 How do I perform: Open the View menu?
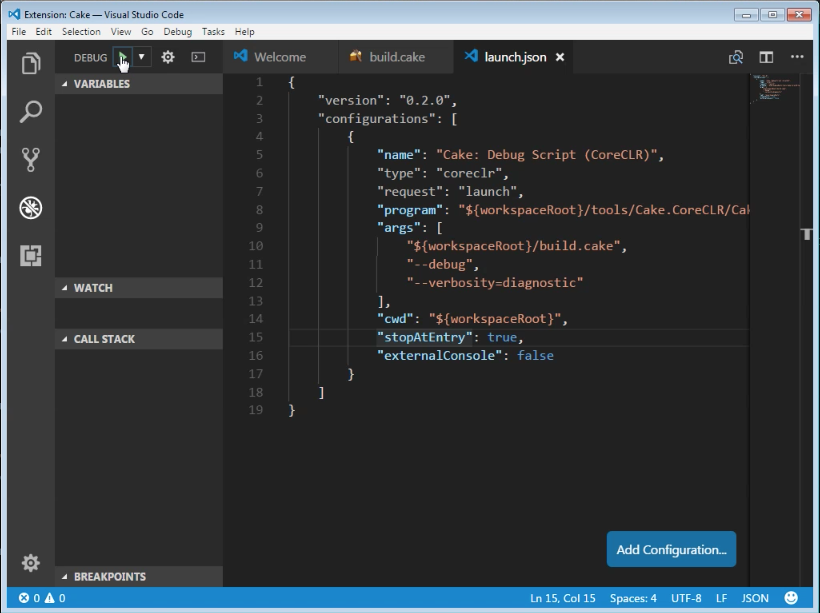point(121,31)
